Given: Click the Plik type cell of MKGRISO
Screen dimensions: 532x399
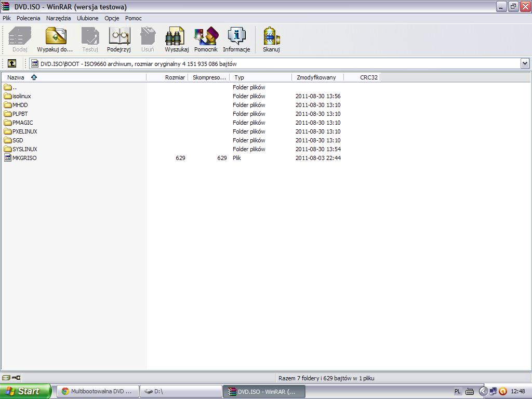Looking at the screenshot, I should tap(237, 158).
